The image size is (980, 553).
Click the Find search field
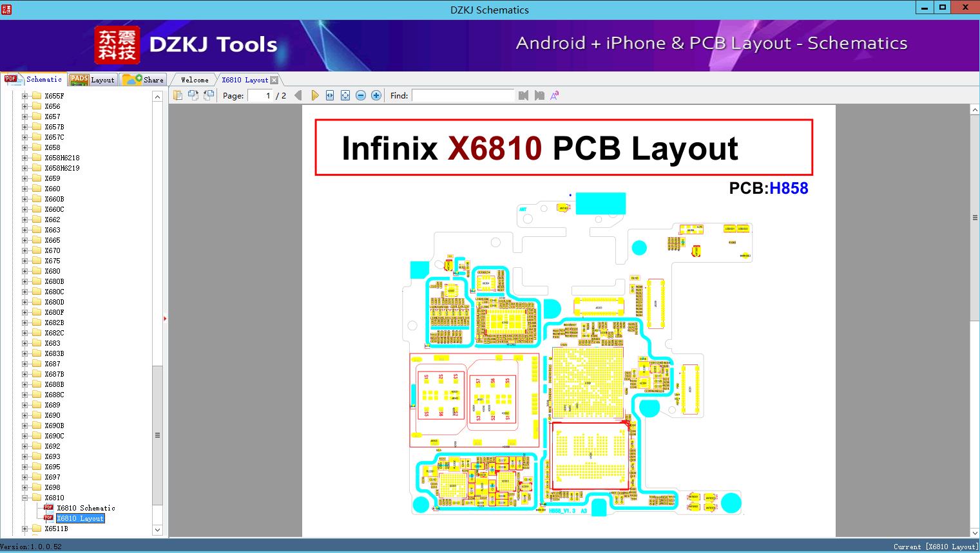(463, 95)
